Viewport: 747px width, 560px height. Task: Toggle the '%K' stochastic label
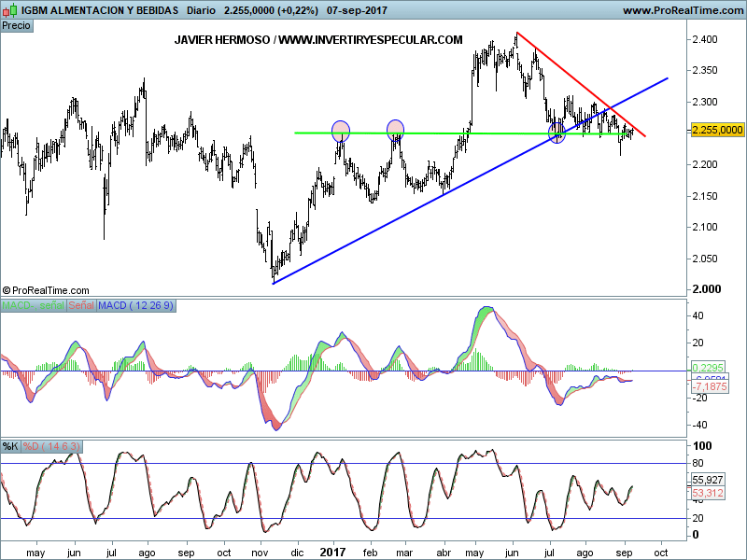point(10,446)
